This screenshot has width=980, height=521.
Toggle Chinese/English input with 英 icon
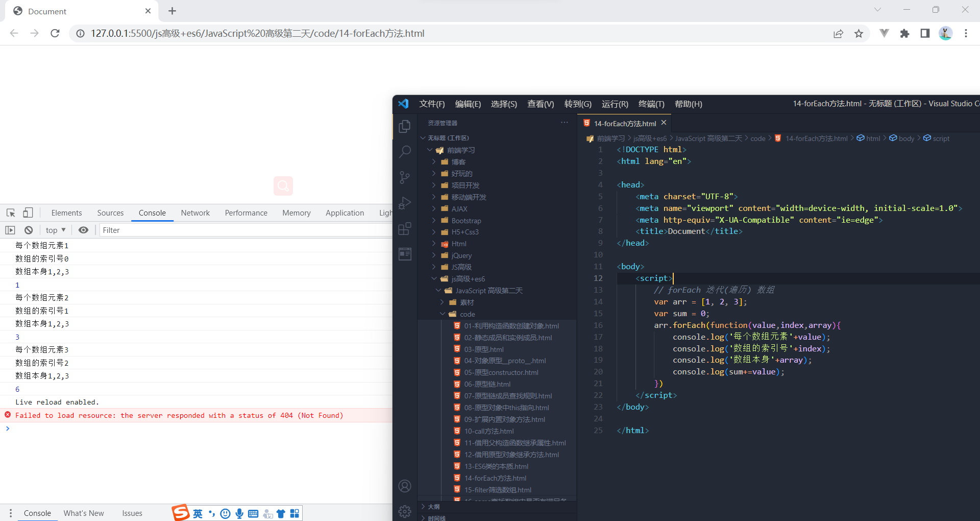click(x=198, y=513)
